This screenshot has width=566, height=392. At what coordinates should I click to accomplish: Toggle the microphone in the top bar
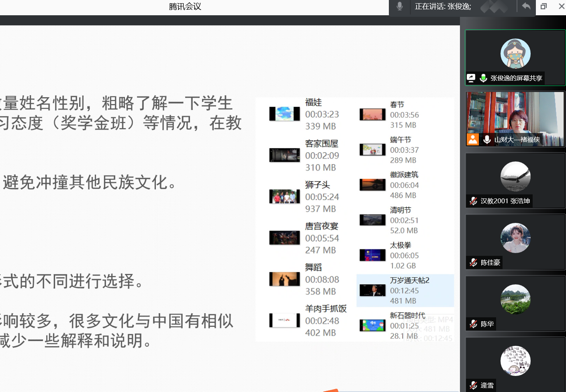[x=399, y=6]
